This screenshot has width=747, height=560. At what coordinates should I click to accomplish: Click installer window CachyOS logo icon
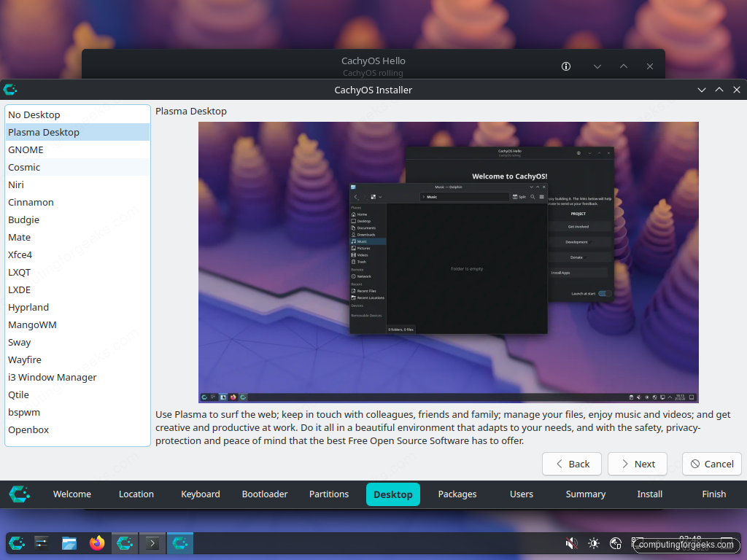[x=10, y=90]
